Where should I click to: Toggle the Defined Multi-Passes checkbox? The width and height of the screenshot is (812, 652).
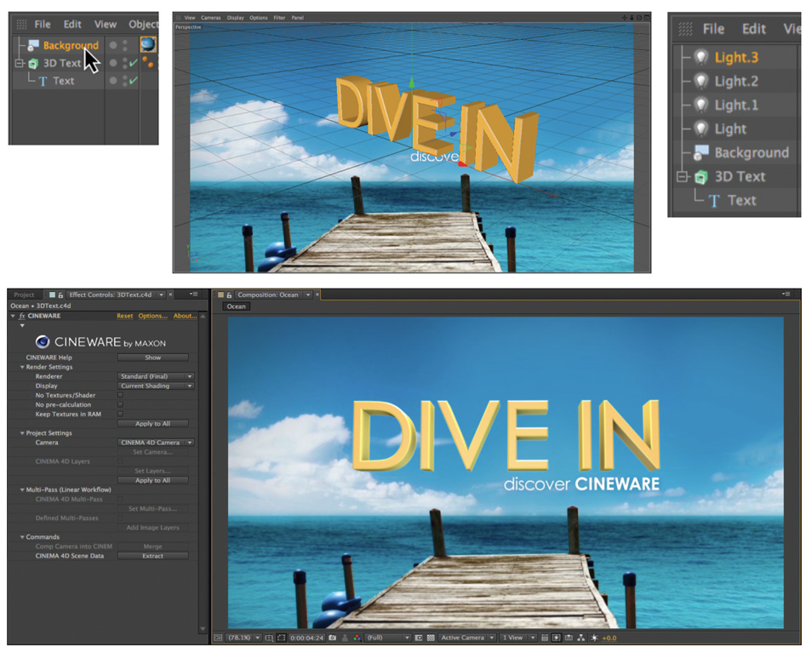click(120, 518)
